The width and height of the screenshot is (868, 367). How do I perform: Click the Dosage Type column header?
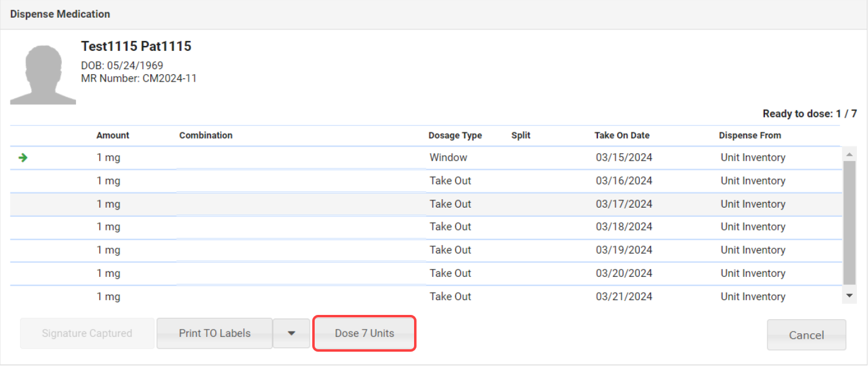tap(455, 135)
